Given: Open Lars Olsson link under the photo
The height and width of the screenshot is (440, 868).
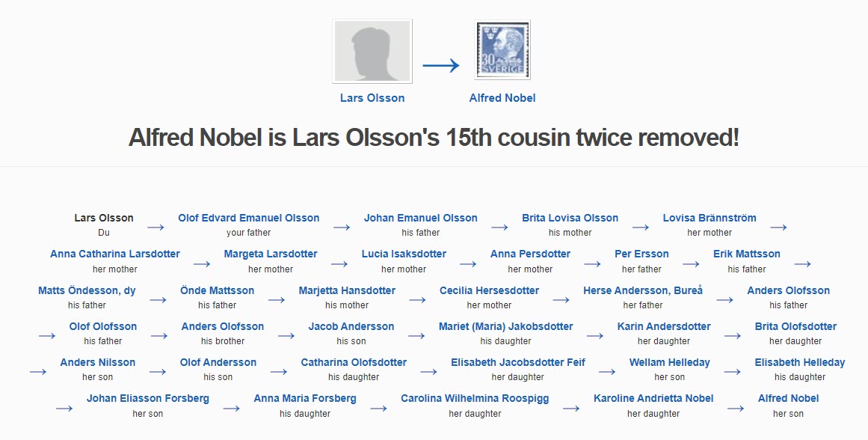Looking at the screenshot, I should (372, 98).
